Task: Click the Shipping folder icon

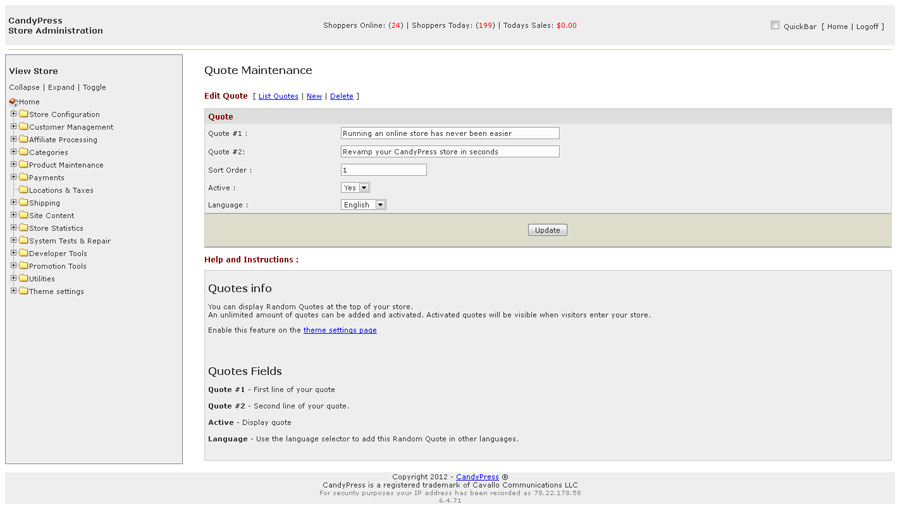Action: [x=24, y=202]
